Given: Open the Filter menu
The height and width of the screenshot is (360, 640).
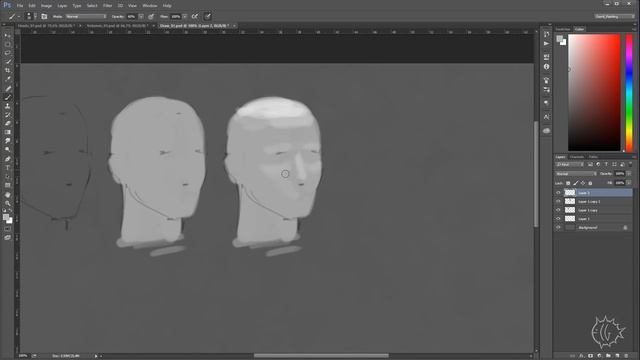Looking at the screenshot, I should 107,6.
